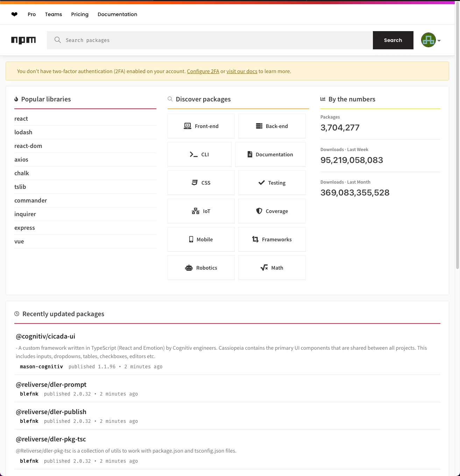Browse Back-end packages tile
Viewport: 460px width, 476px height.
(x=272, y=126)
